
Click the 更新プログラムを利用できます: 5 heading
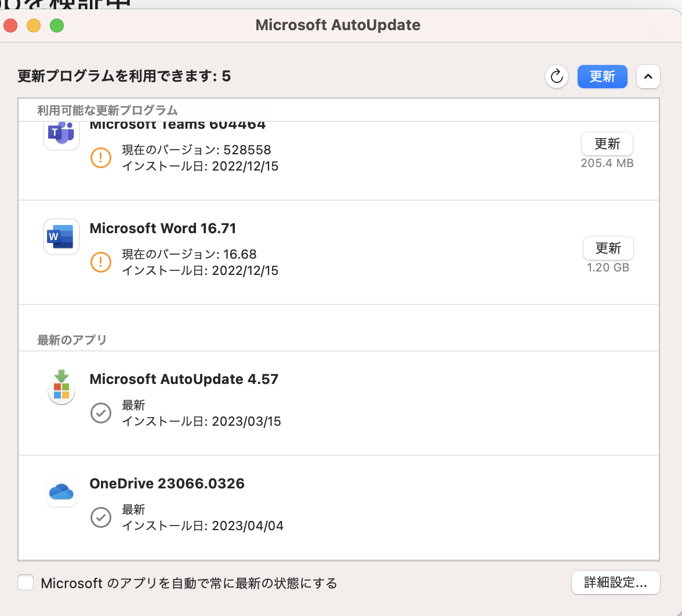[x=124, y=76]
